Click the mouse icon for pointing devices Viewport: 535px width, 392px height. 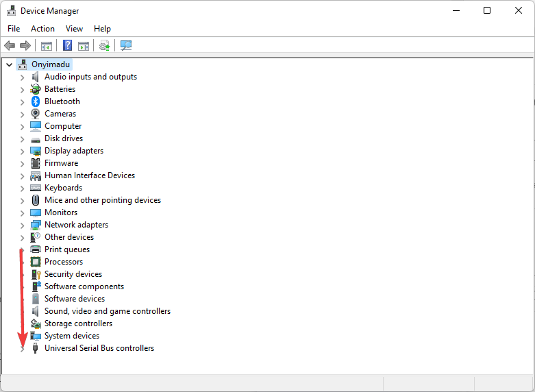tap(36, 200)
